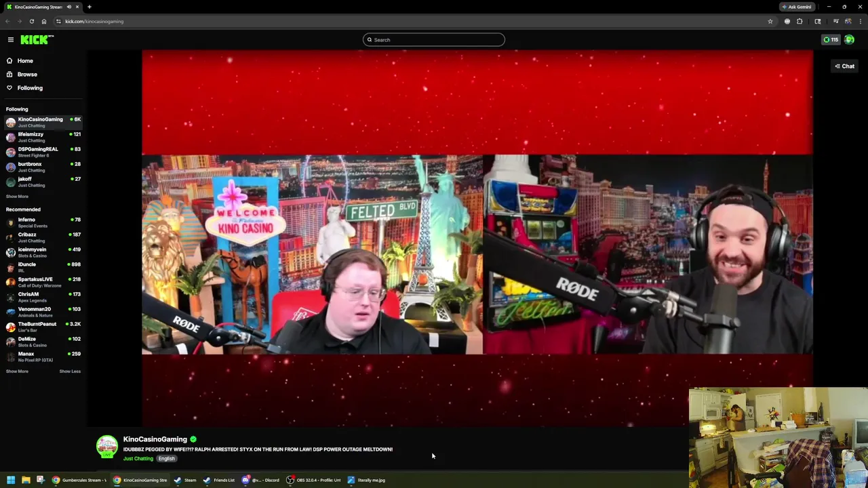Image resolution: width=868 pixels, height=488 pixels.
Task: Open TheBurntPeanut recommended channel
Action: click(43, 327)
